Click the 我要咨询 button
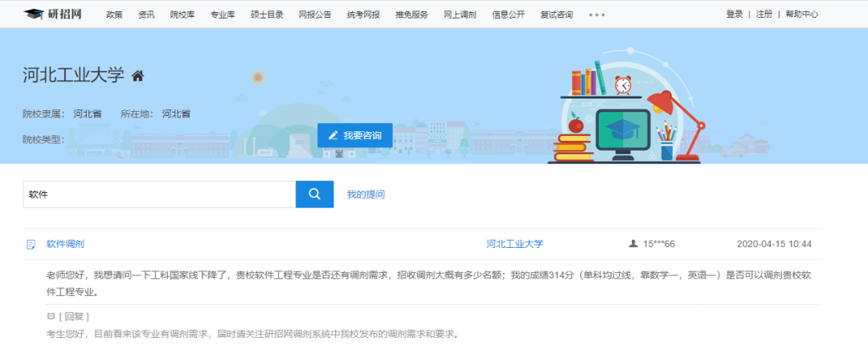This screenshot has height=346, width=868. [355, 135]
